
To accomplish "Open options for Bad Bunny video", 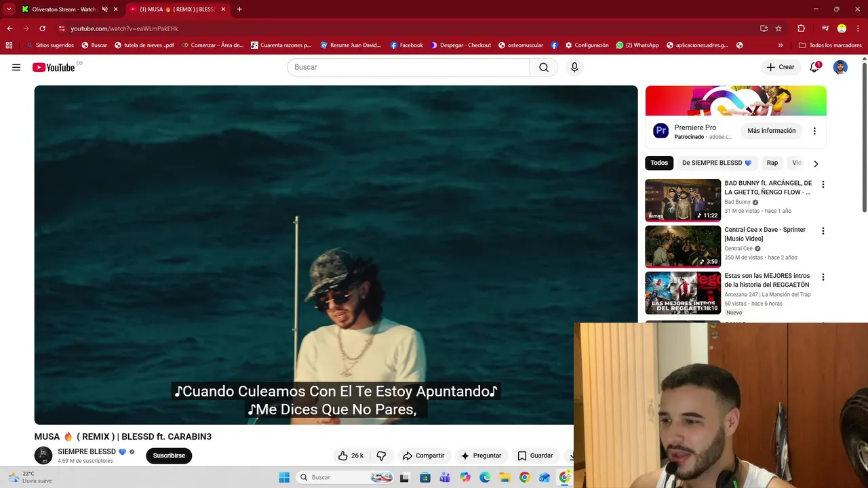I will pyautogui.click(x=823, y=184).
